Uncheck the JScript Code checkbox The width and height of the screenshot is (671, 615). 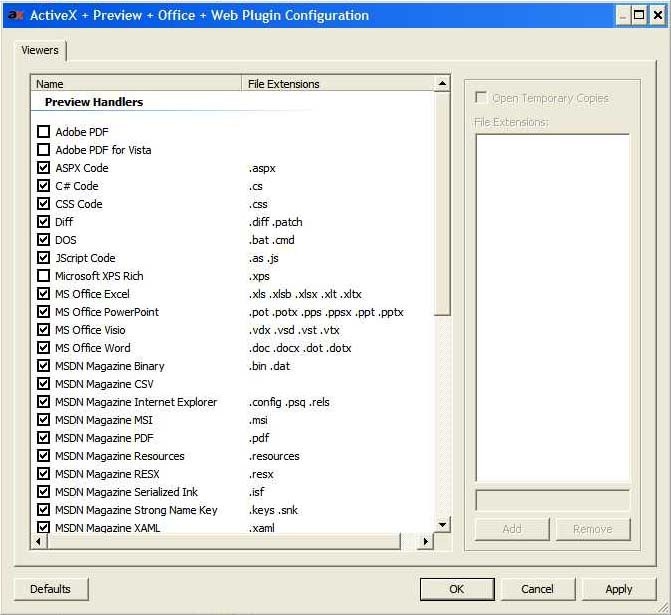43,257
